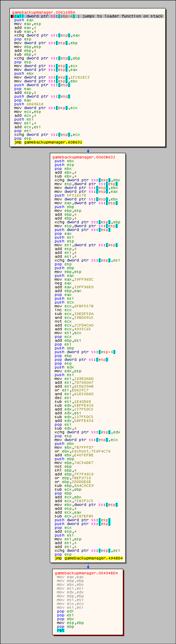The image size is (176, 644).
Task: Follow the jmp gamebackupmanager.494BD4 line
Action: [x=89, y=558]
